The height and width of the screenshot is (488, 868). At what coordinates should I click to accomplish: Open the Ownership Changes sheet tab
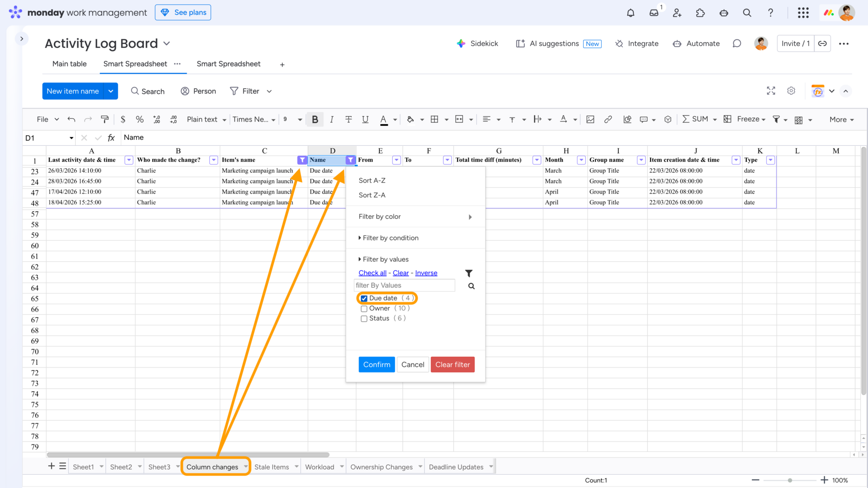[381, 467]
